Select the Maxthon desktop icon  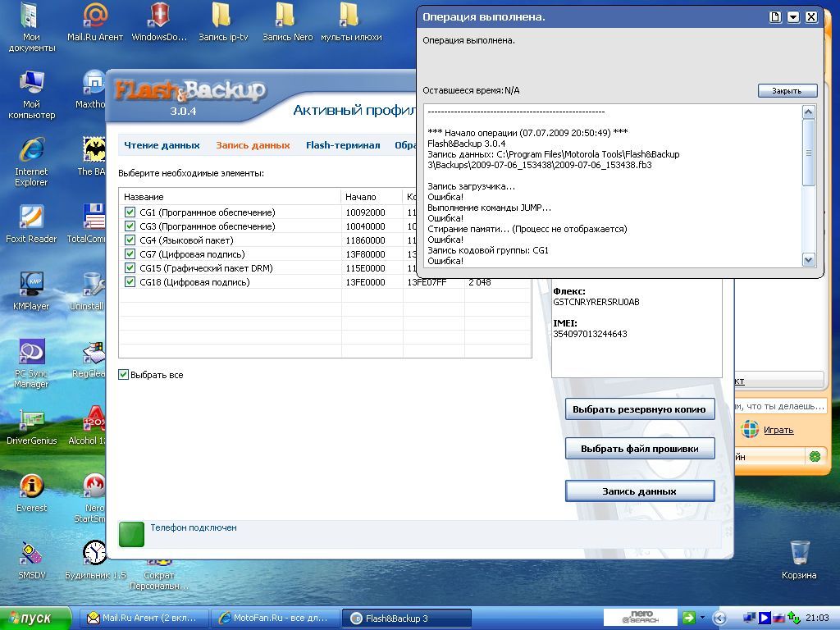tap(90, 90)
